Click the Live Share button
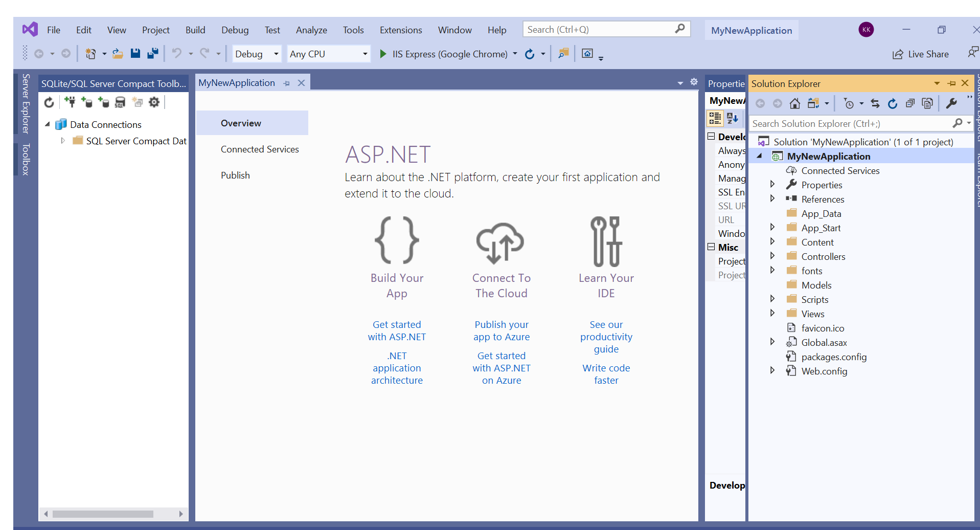The height and width of the screenshot is (530, 980). pos(921,54)
